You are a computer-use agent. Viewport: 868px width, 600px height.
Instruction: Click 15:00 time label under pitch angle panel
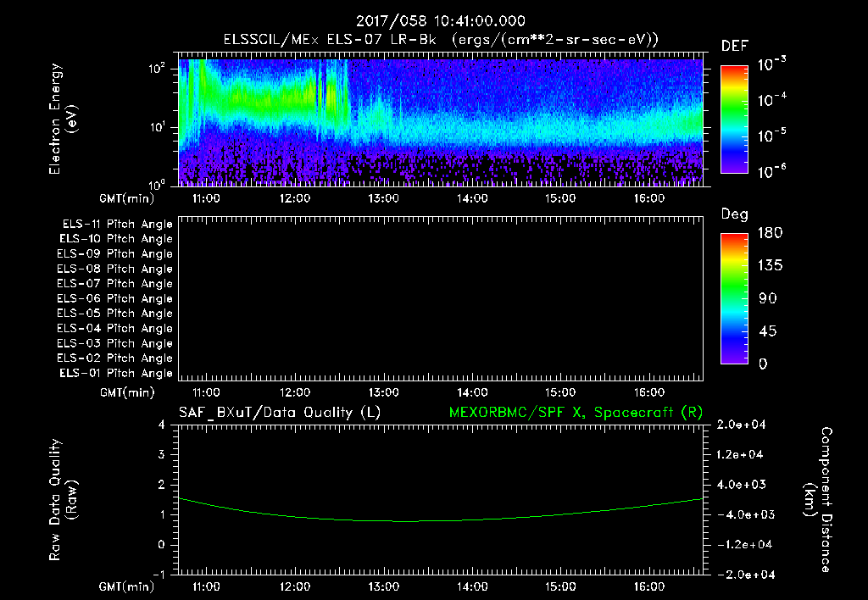tap(560, 392)
